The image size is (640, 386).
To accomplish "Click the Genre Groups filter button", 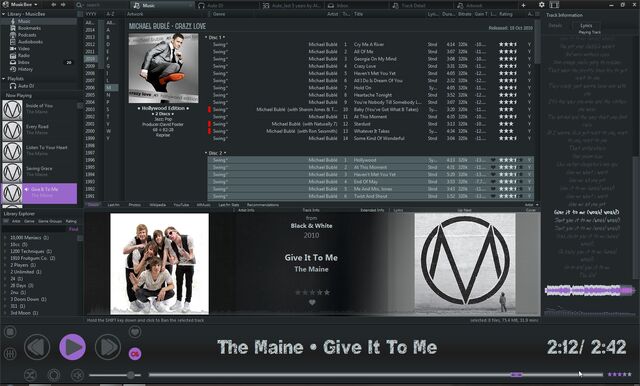I will coord(50,221).
